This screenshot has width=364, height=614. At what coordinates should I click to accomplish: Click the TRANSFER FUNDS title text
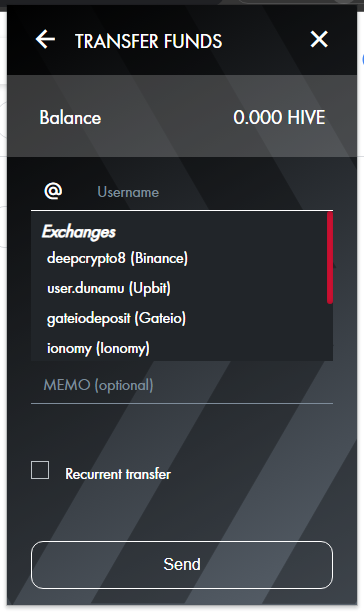(x=148, y=41)
